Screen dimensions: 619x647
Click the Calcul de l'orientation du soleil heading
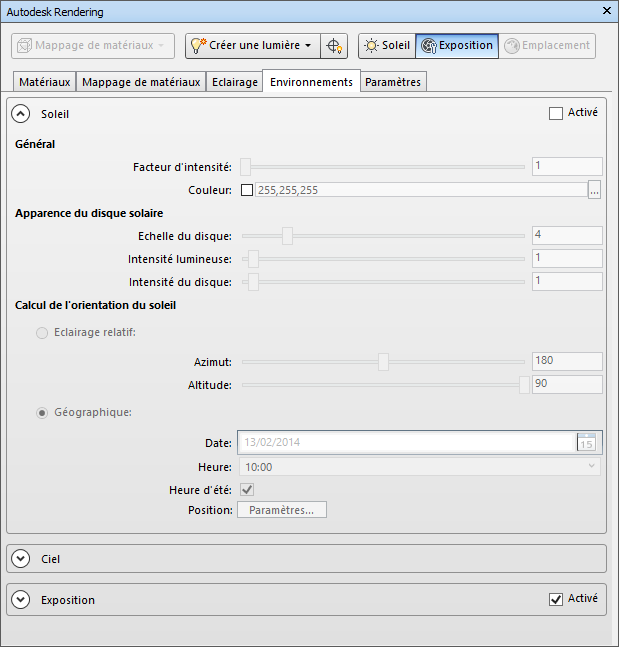click(x=95, y=305)
